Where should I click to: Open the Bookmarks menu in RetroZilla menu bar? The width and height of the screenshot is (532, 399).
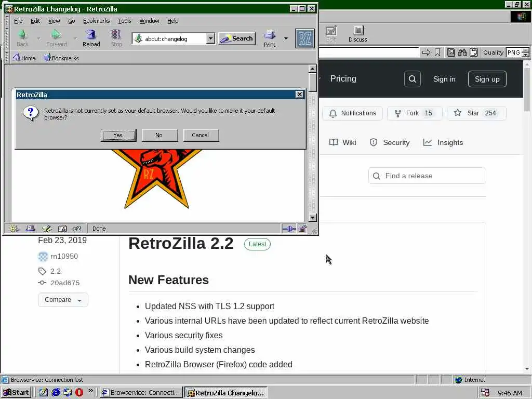point(96,21)
